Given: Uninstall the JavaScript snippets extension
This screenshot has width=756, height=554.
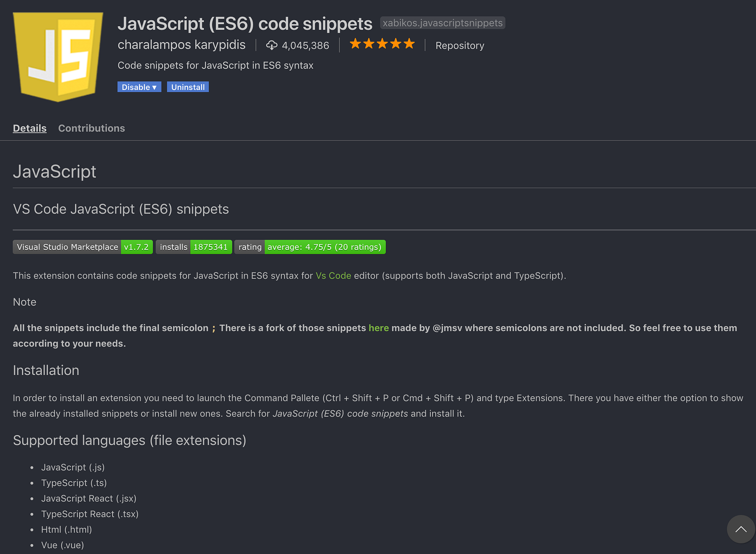Looking at the screenshot, I should point(188,87).
